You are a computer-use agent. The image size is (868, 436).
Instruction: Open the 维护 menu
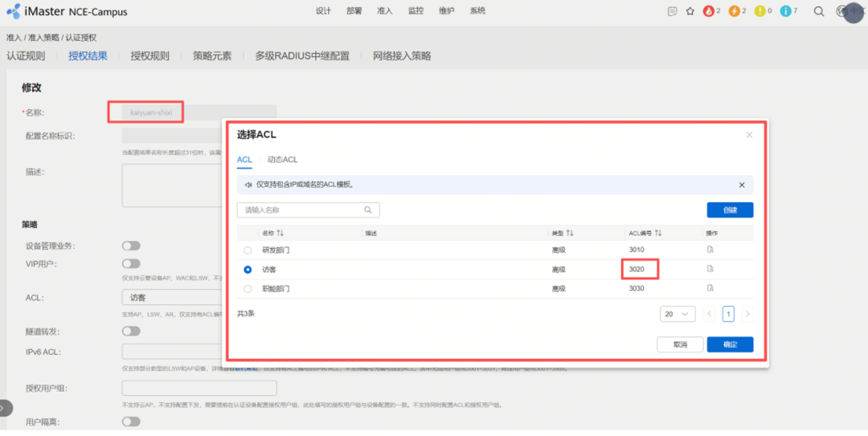pos(447,11)
